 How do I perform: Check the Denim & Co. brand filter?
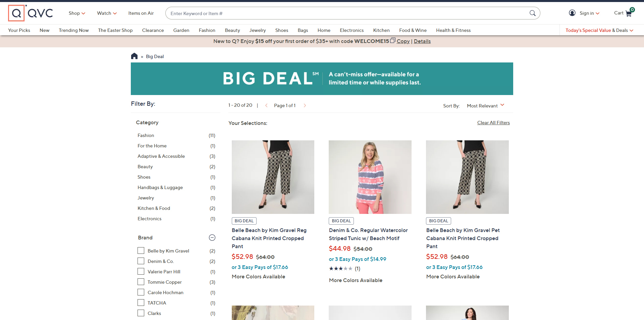[141, 261]
